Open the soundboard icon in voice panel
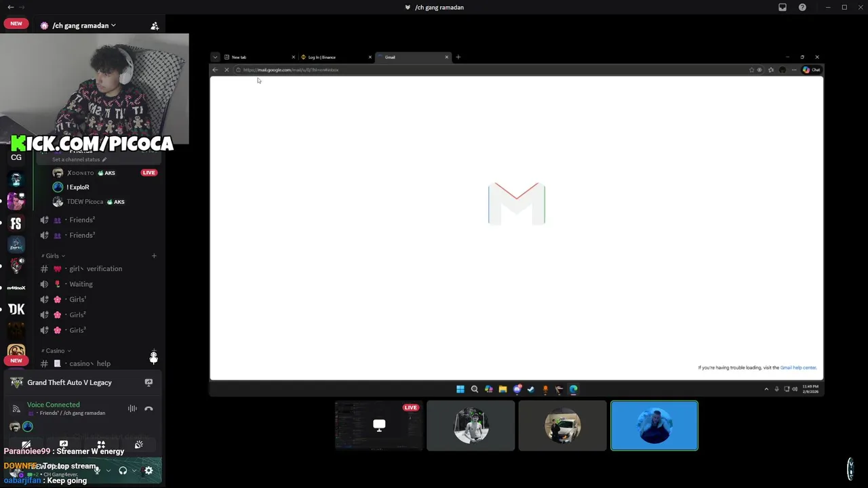The image size is (868, 488). tap(138, 445)
